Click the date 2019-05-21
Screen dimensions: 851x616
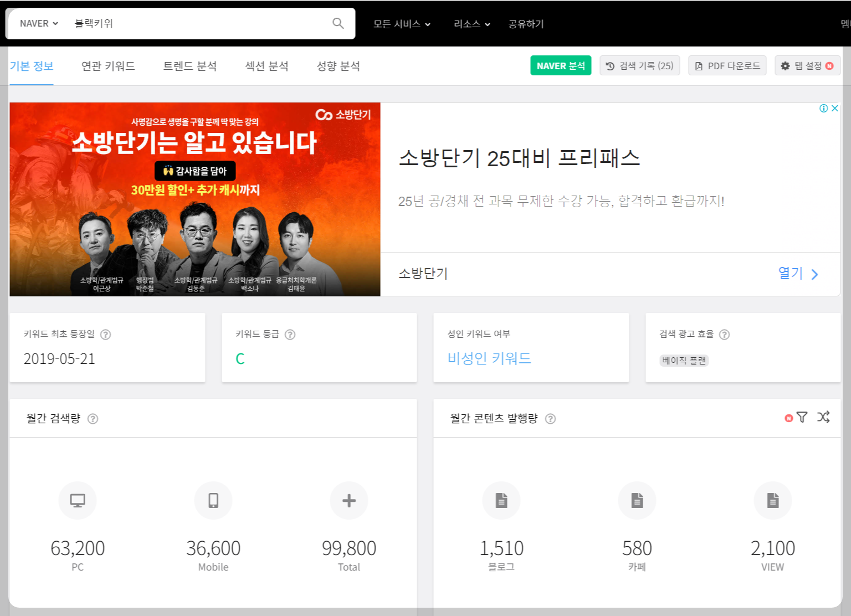click(59, 359)
